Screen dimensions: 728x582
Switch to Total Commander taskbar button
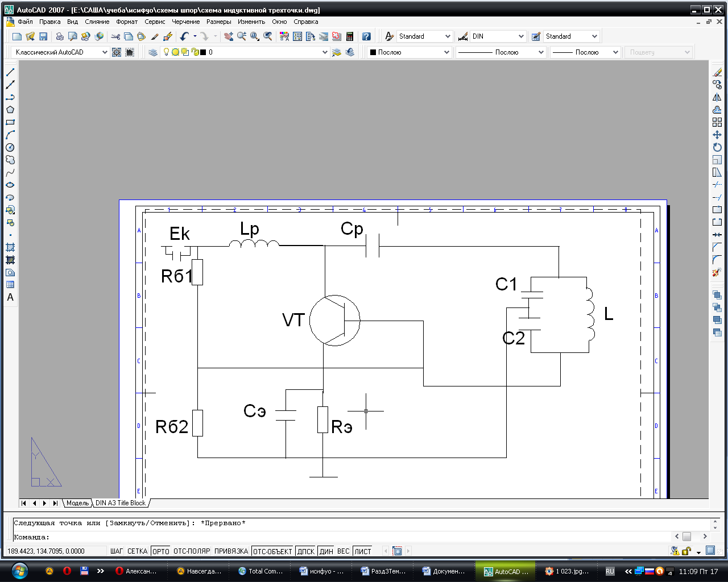pyautogui.click(x=261, y=571)
